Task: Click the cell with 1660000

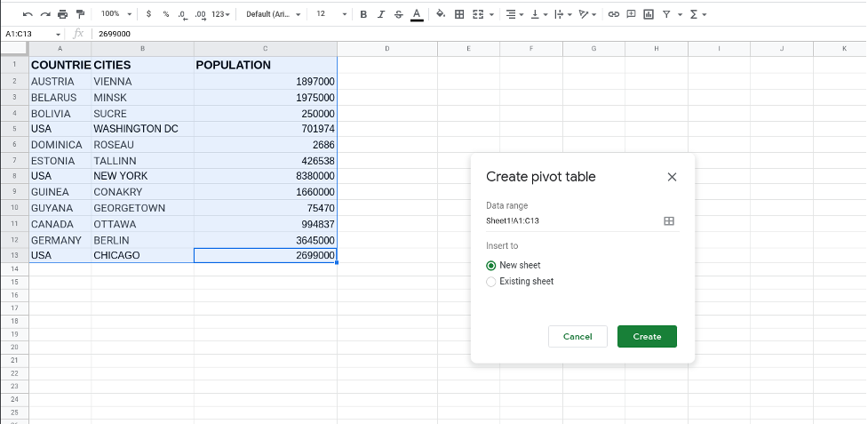Action: point(265,192)
